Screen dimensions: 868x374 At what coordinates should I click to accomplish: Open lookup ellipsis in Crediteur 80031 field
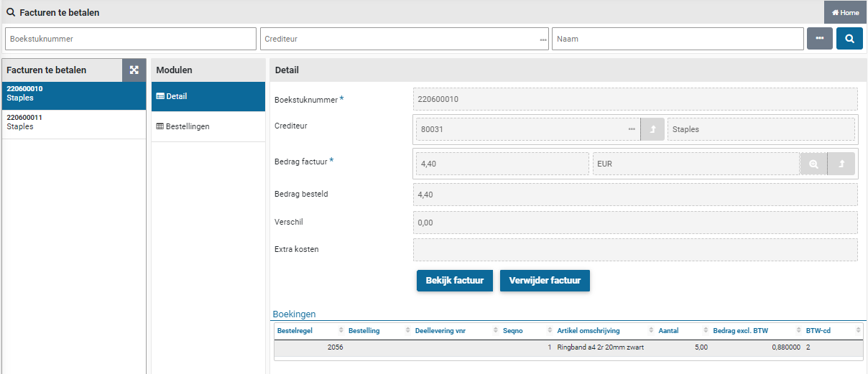pyautogui.click(x=632, y=129)
